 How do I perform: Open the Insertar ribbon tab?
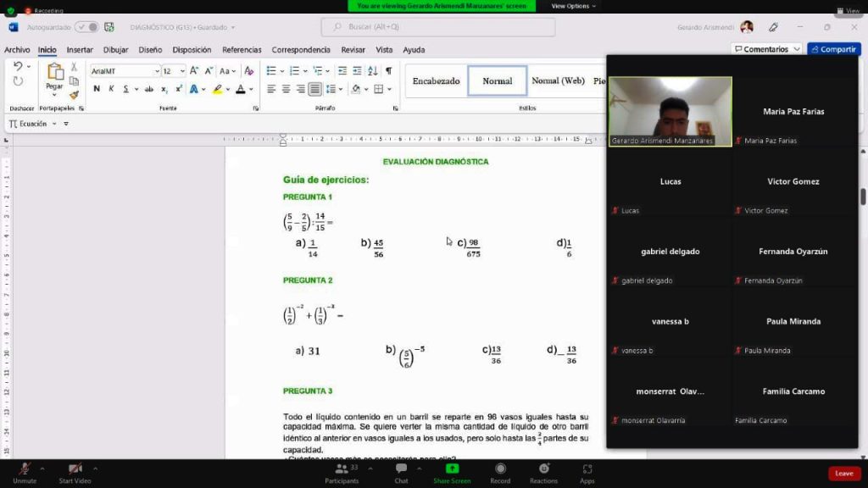[80, 50]
